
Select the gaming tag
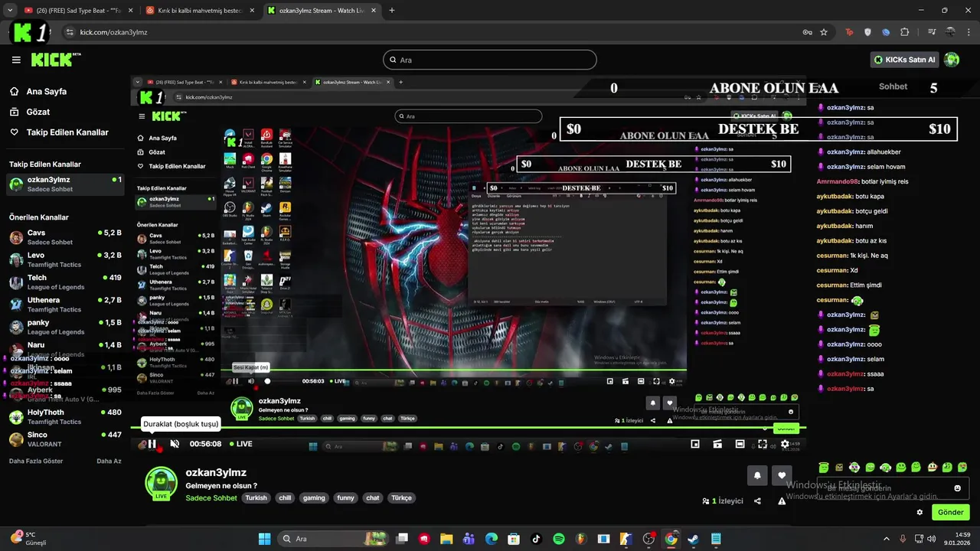(314, 498)
